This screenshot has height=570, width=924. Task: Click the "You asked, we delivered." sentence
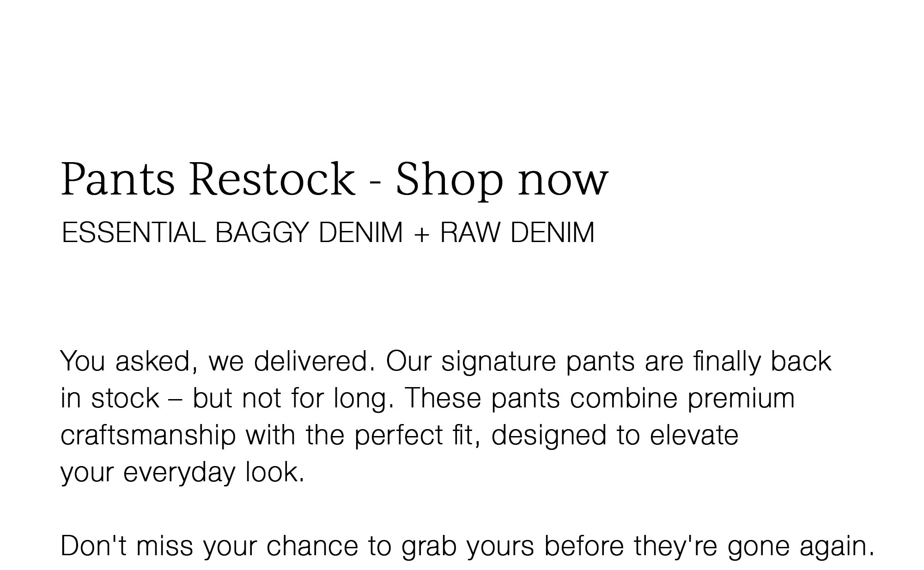tap(218, 362)
